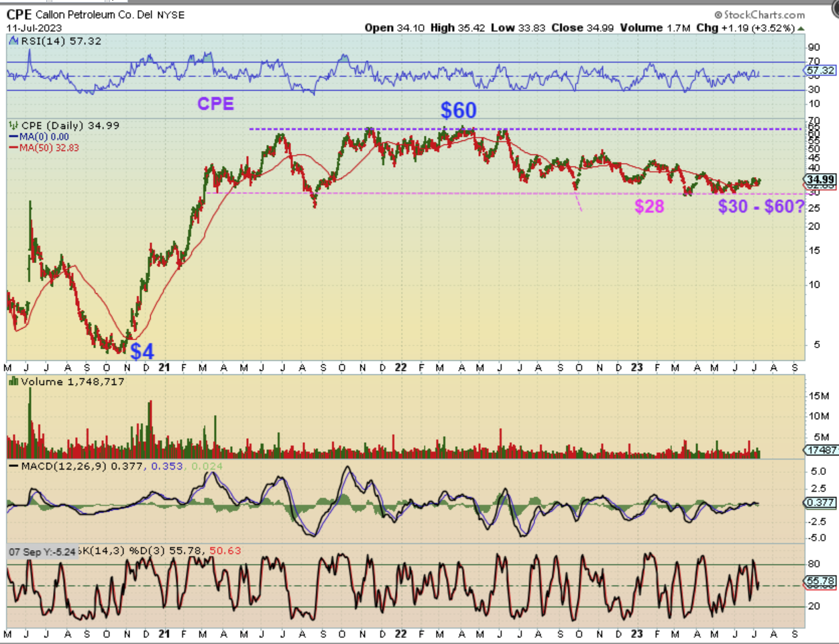Click the 'Volume 1.7M' header value
This screenshot has height=644, width=839.
coord(655,28)
